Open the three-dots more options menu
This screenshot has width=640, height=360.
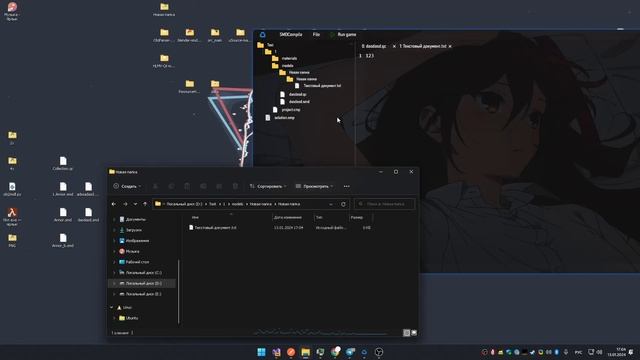347,186
